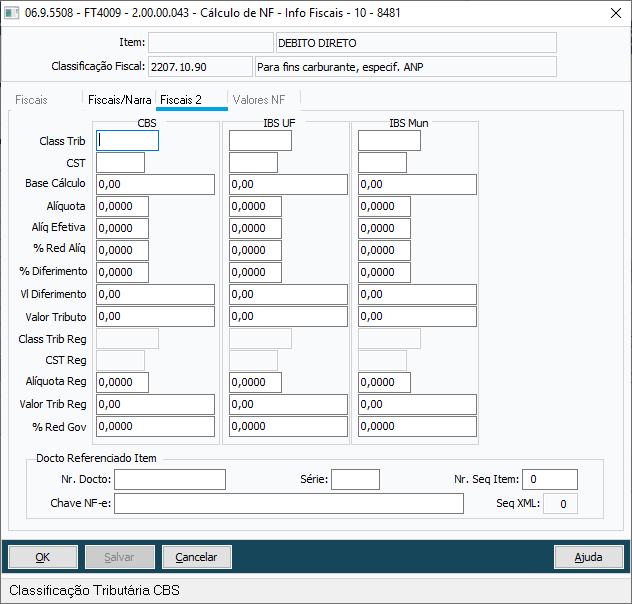Click the CBS % Red Alíq field
The height and width of the screenshot is (604, 632).
(123, 250)
